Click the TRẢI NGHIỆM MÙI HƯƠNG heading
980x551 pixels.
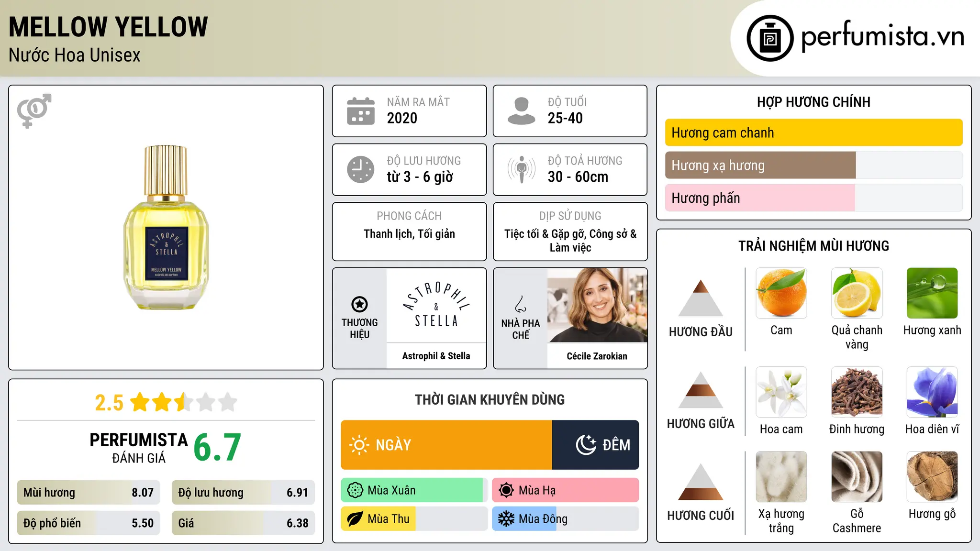click(813, 246)
